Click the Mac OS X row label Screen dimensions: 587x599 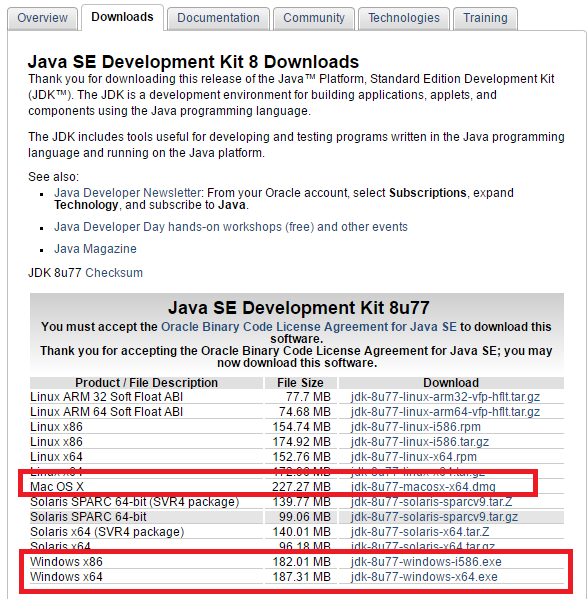pos(57,487)
